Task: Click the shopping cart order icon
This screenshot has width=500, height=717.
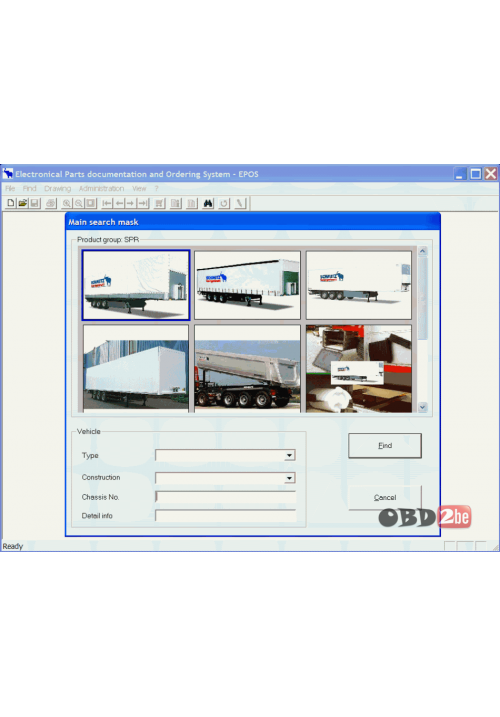Action: [159, 203]
